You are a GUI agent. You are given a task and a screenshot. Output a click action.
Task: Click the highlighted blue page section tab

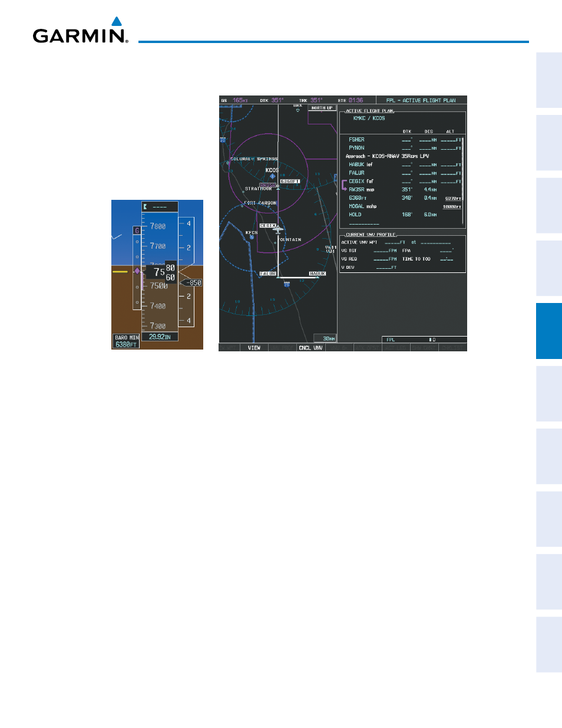pos(549,331)
